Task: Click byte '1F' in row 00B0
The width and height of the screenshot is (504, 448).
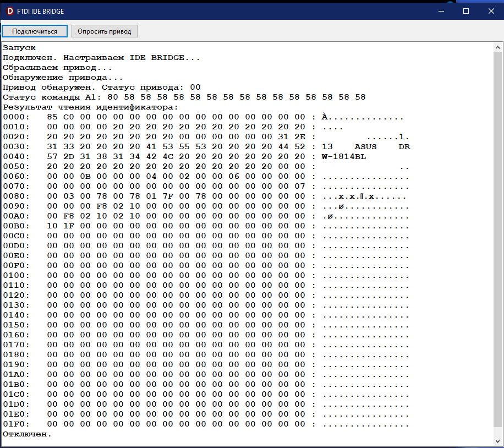Action: click(x=68, y=226)
